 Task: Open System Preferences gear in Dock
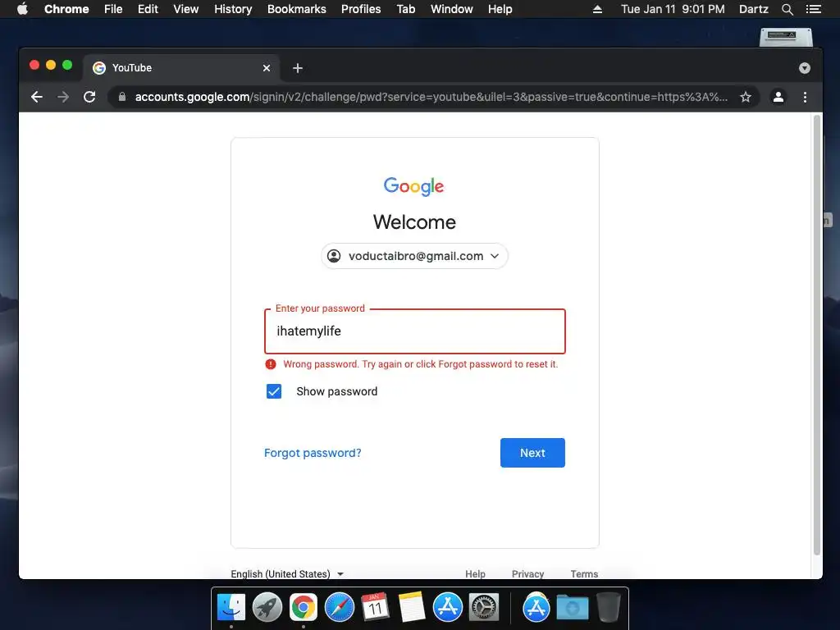click(x=484, y=607)
